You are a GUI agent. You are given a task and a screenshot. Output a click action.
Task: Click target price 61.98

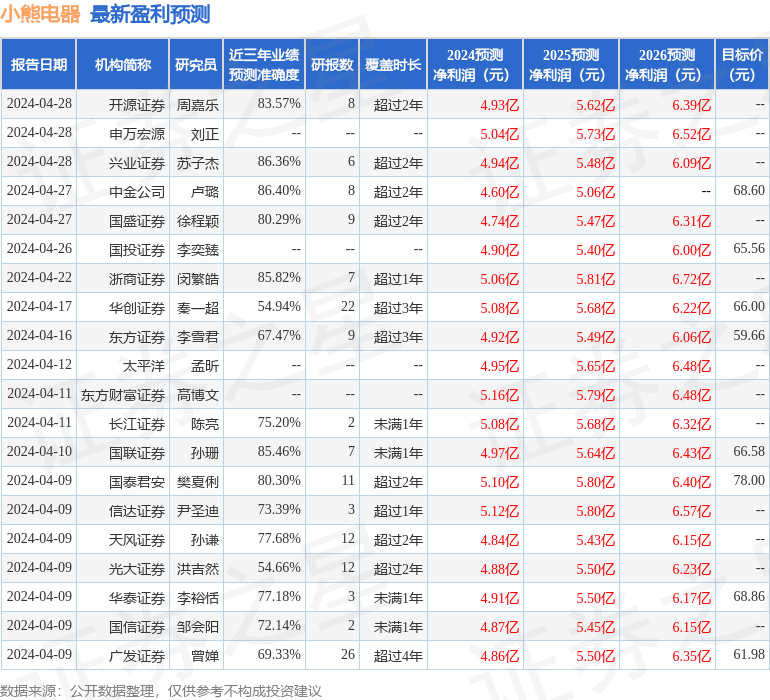(x=749, y=654)
